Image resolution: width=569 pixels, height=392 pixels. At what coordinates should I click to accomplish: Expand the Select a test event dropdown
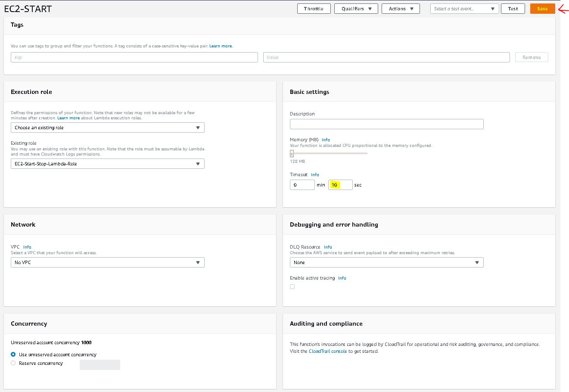(464, 9)
